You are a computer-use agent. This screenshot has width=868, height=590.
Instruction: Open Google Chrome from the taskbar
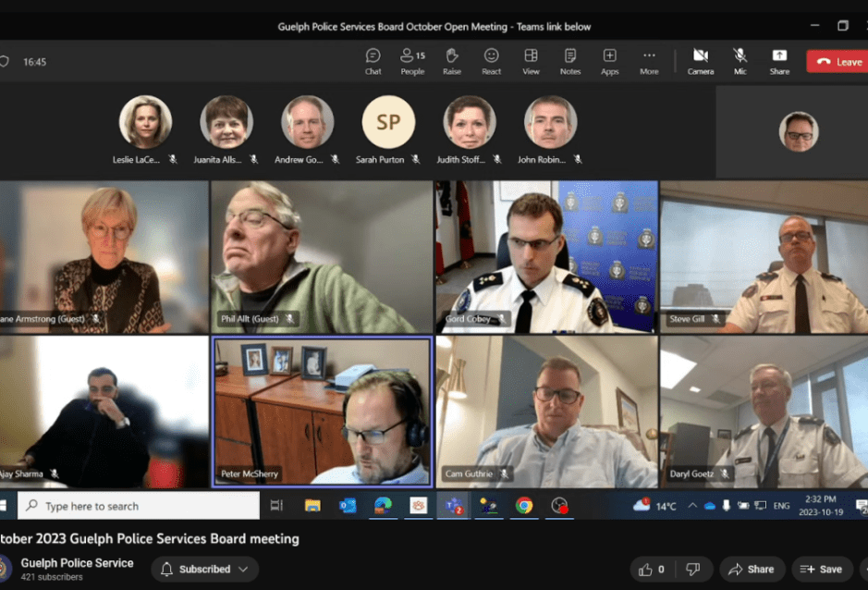point(524,506)
